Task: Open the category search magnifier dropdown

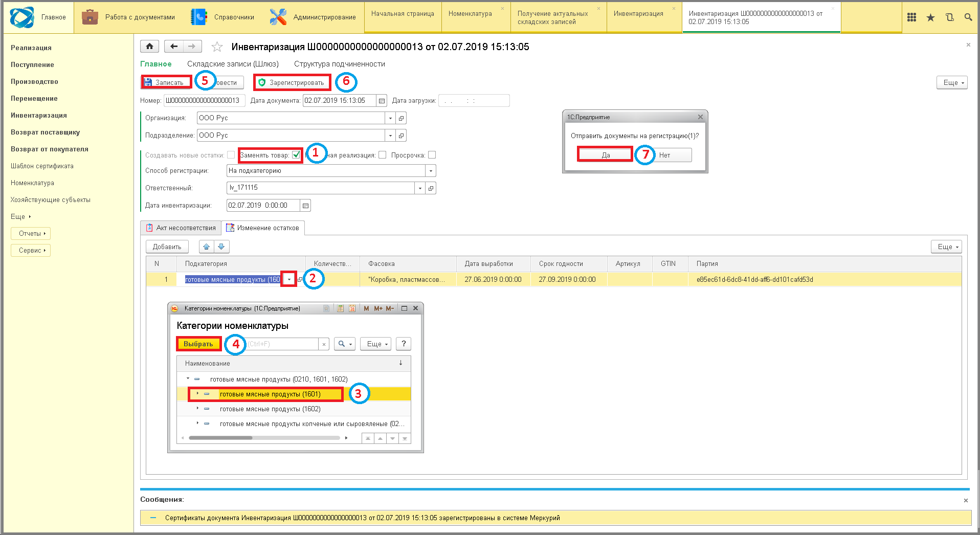Action: coord(345,344)
